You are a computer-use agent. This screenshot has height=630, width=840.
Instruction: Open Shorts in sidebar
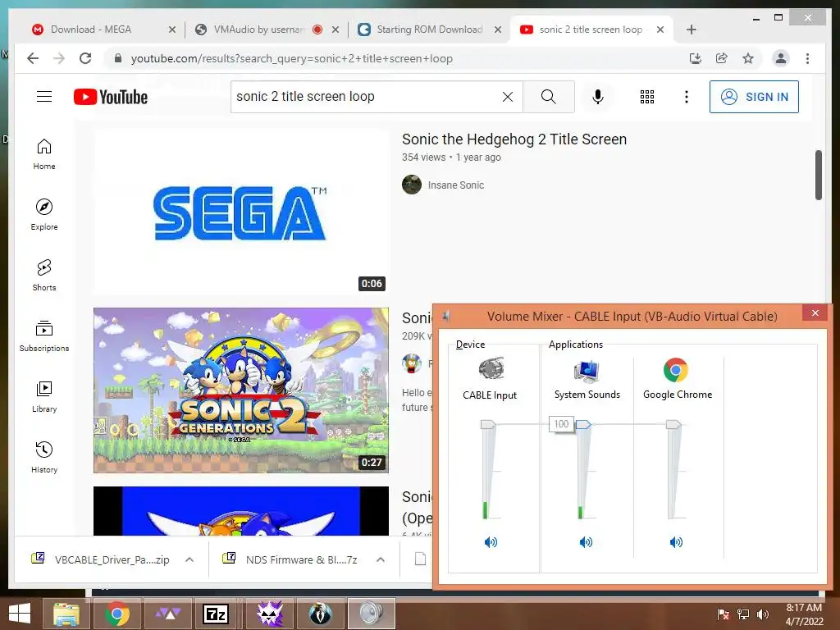(44, 276)
